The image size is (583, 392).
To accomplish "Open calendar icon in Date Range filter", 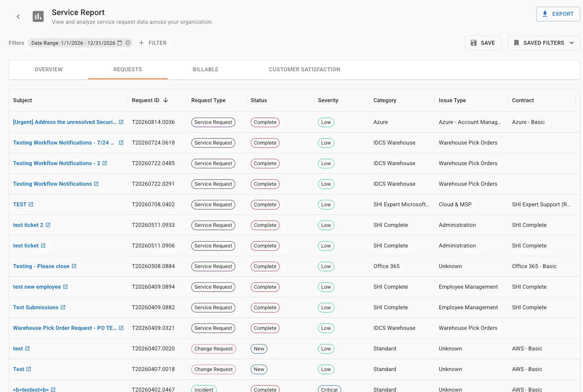I will coord(120,43).
